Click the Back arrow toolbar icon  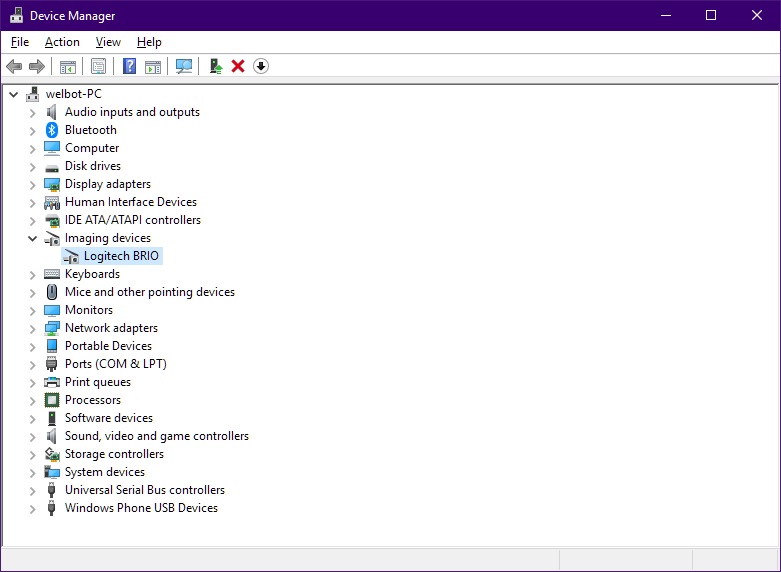click(x=14, y=66)
